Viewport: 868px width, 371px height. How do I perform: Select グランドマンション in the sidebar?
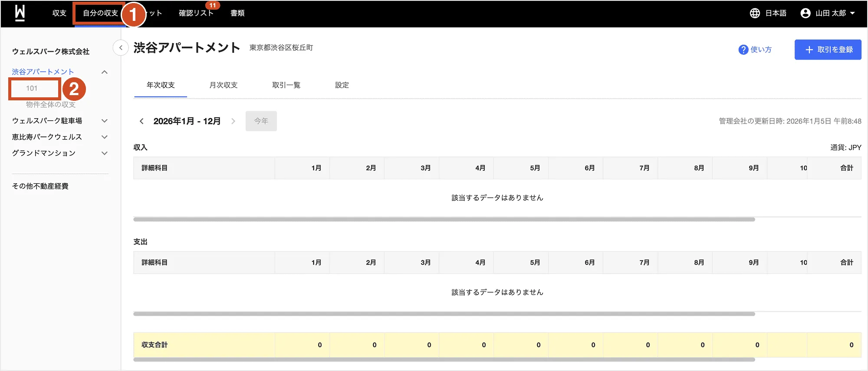coord(43,153)
